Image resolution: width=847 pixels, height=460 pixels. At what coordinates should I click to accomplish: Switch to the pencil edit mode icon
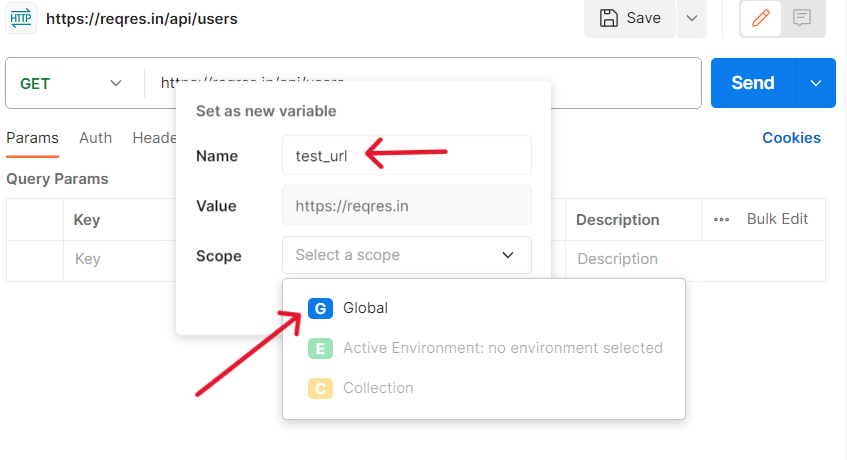(760, 18)
